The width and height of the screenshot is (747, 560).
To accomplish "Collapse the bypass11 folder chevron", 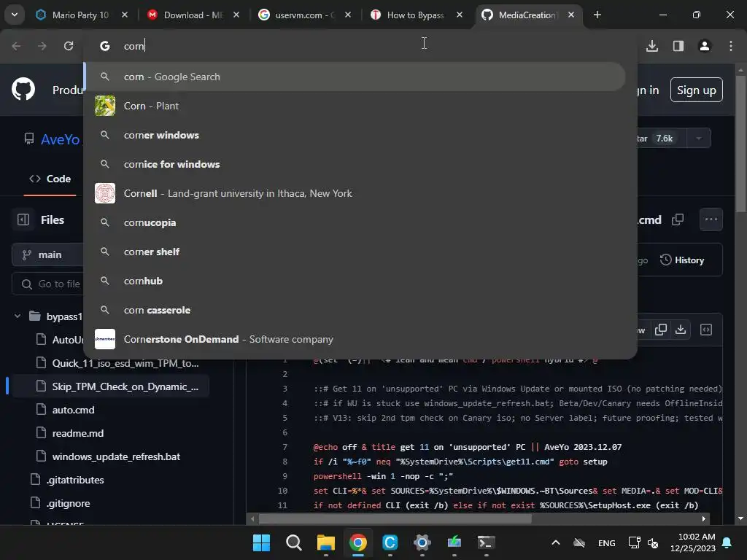I will 18,316.
